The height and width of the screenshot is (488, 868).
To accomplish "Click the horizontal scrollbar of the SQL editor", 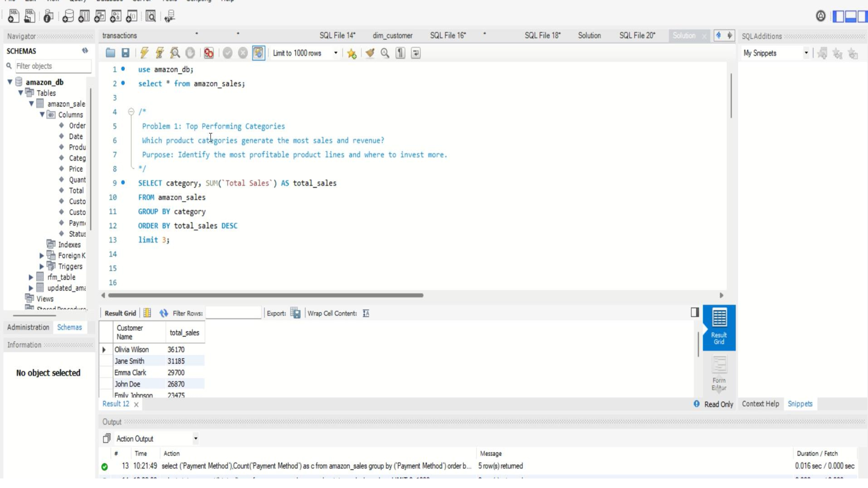I will click(x=266, y=295).
